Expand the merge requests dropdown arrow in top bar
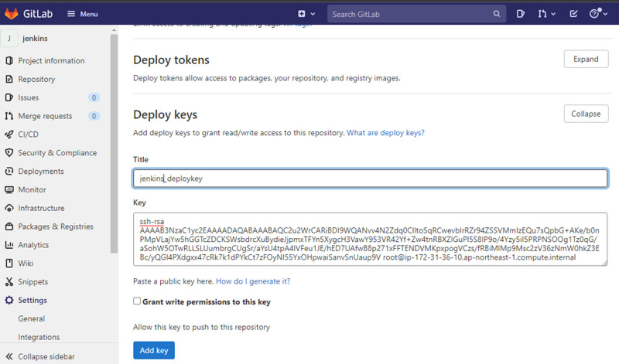This screenshot has width=619, height=364. coord(553,14)
